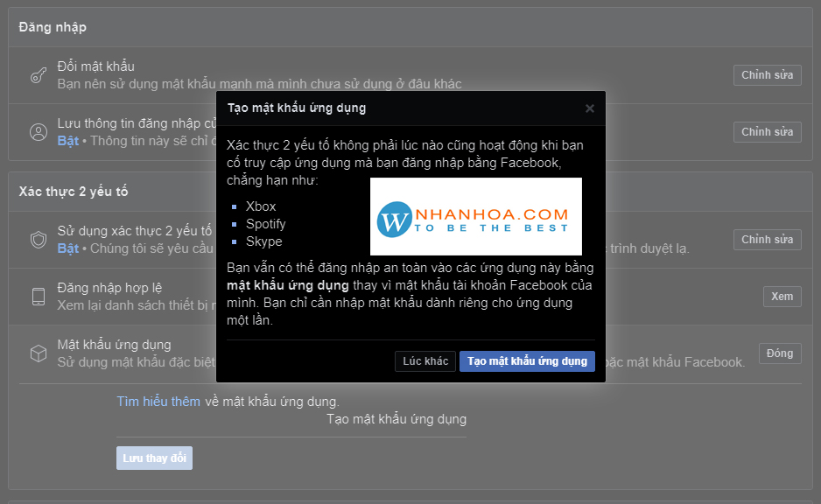Close the Tạo mật khẩu ứng dụng dialog
821x504 pixels.
(590, 108)
